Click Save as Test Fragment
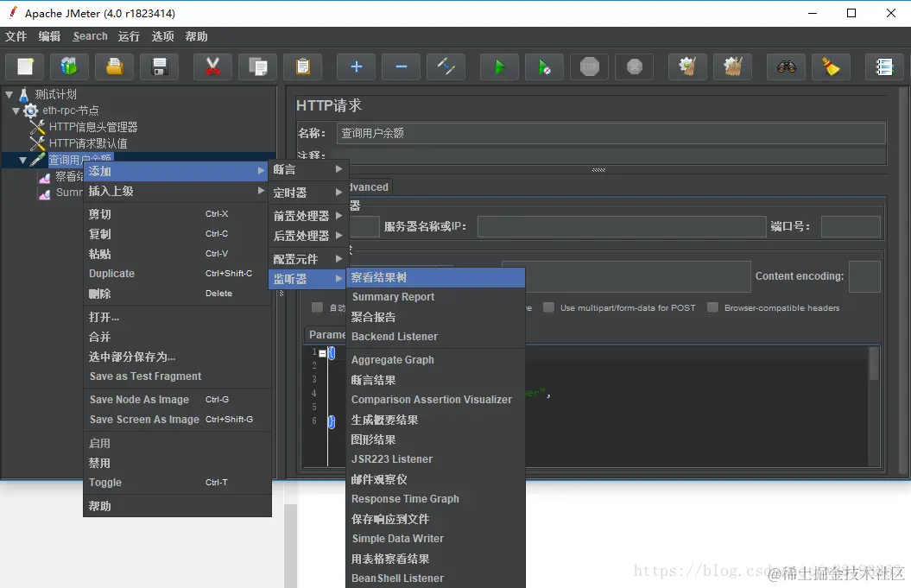911x588 pixels. 177,376
